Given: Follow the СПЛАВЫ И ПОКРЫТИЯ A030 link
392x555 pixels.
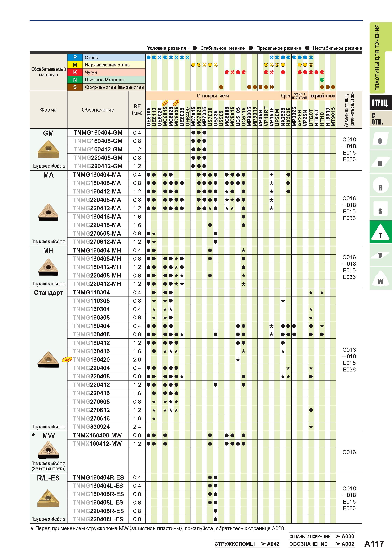Looking at the screenshot, I should point(322,536).
